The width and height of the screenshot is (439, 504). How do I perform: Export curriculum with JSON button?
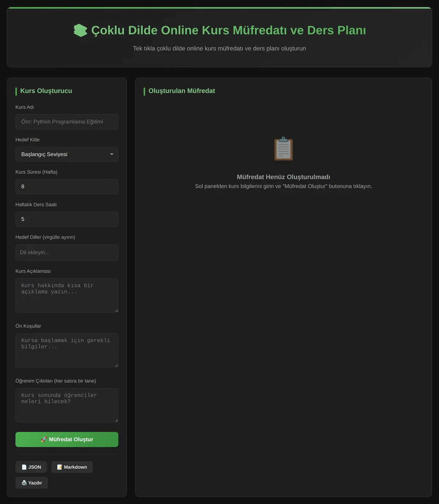click(x=31, y=467)
